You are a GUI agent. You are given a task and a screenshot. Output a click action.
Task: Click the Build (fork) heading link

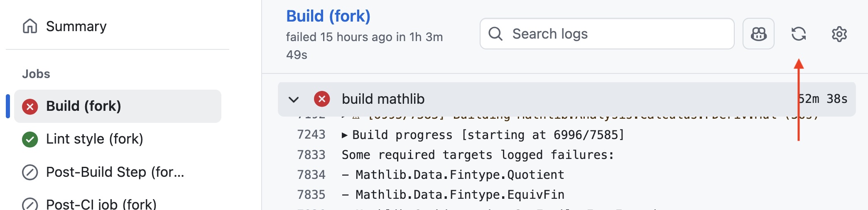pos(328,16)
